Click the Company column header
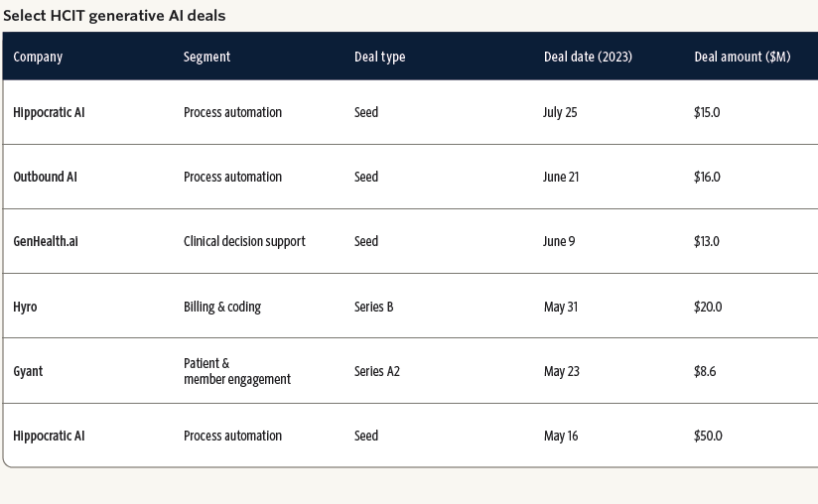 coord(38,57)
